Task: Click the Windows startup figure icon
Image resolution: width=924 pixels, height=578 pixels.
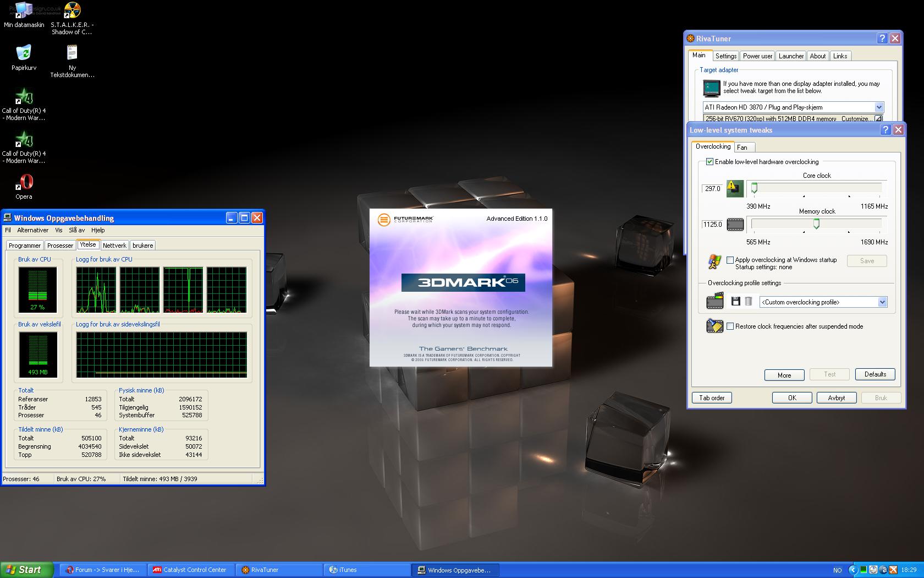Action: (x=714, y=262)
